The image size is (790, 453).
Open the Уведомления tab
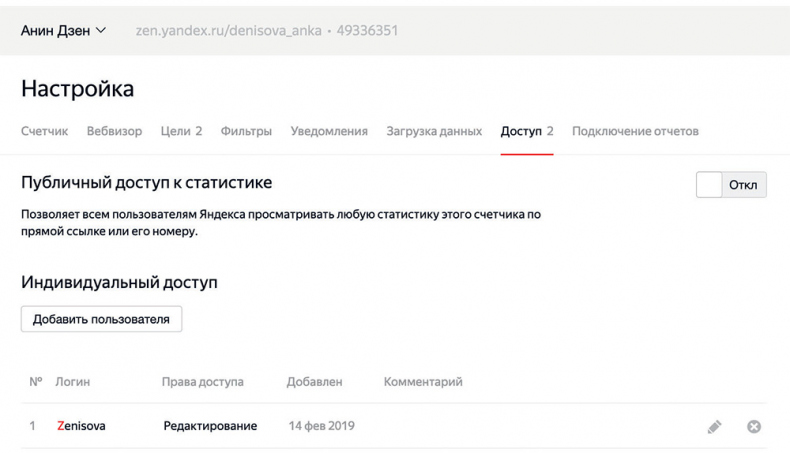pos(329,131)
